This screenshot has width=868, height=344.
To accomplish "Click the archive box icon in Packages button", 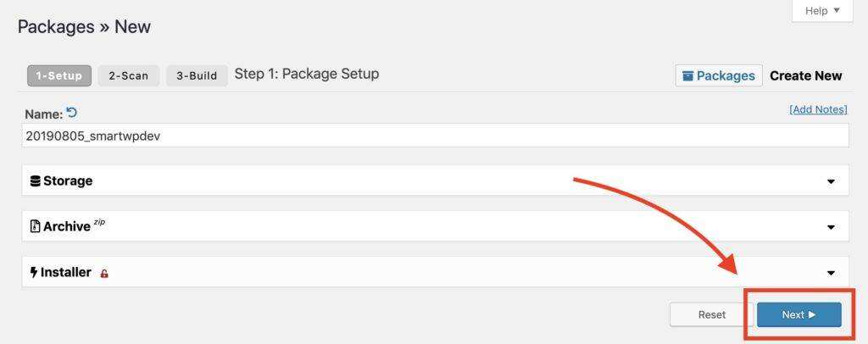I will [688, 75].
